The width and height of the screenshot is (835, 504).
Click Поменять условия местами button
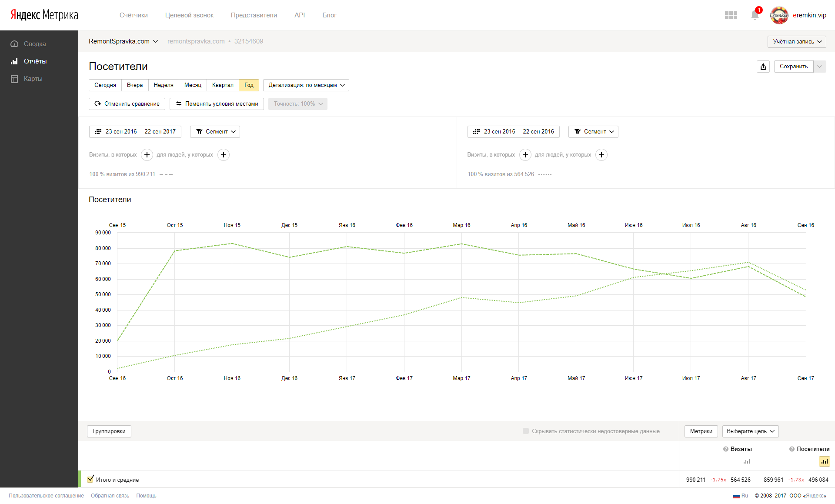[x=217, y=104]
